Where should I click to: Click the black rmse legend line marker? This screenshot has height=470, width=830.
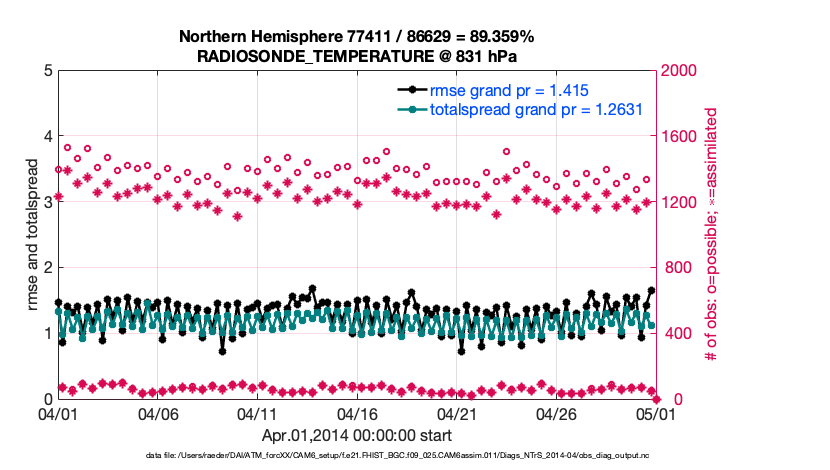[411, 90]
